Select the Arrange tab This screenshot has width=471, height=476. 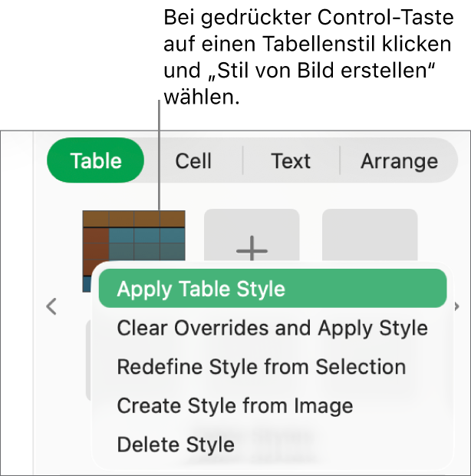[399, 160]
